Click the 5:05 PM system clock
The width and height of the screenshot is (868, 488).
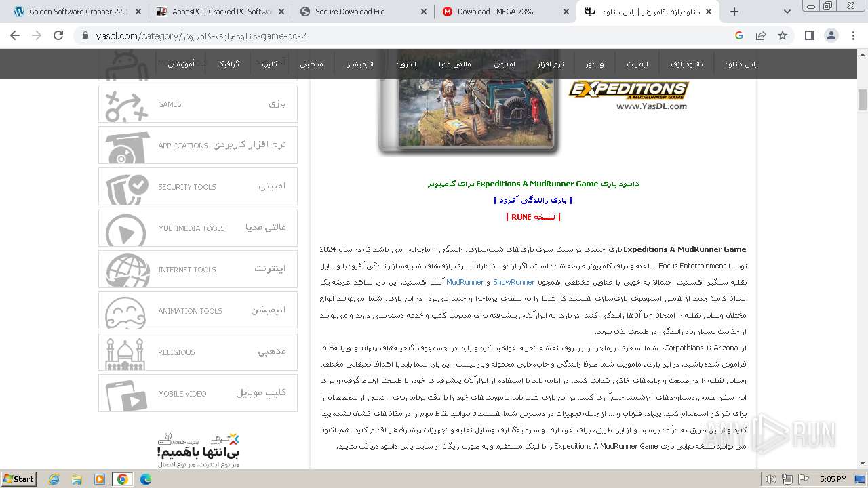[833, 479]
